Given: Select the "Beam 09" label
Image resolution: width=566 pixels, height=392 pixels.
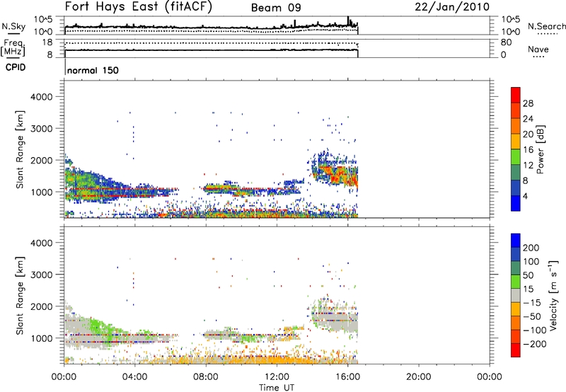Looking at the screenshot, I should (276, 8).
